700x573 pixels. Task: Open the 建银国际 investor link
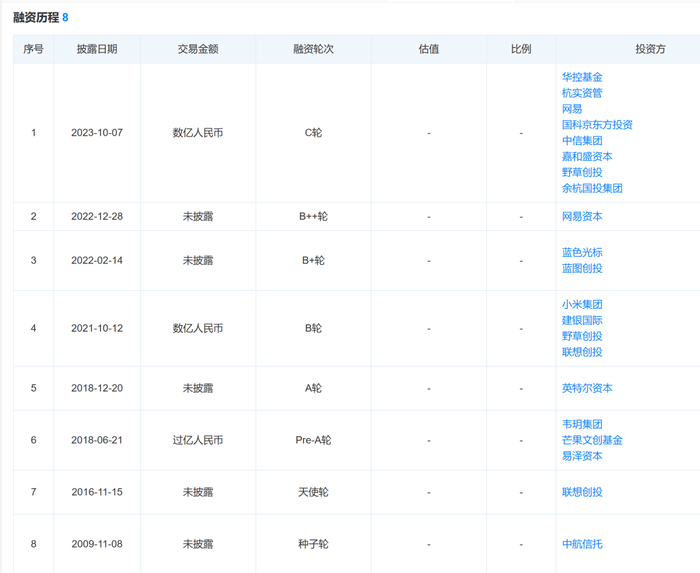click(x=582, y=320)
